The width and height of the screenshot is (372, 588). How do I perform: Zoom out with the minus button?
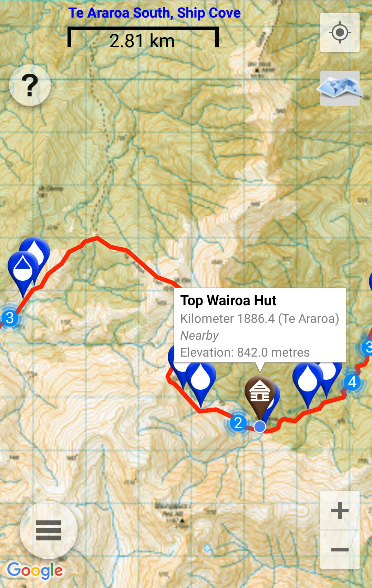(x=340, y=550)
